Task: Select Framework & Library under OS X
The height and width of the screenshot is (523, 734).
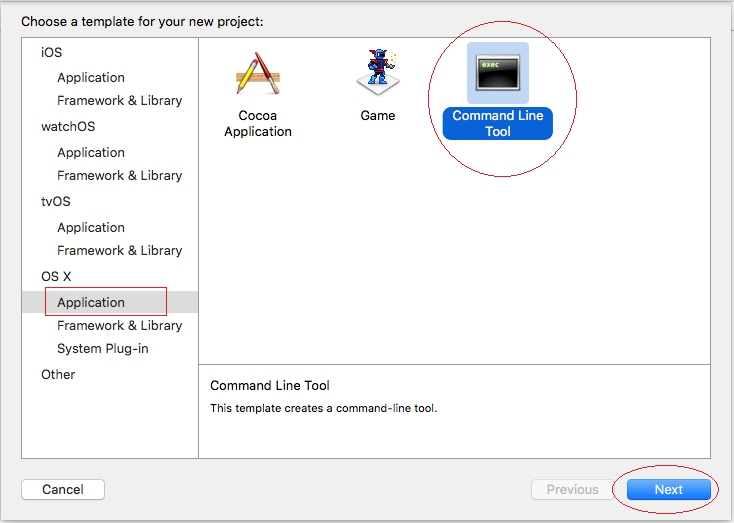Action: (119, 325)
